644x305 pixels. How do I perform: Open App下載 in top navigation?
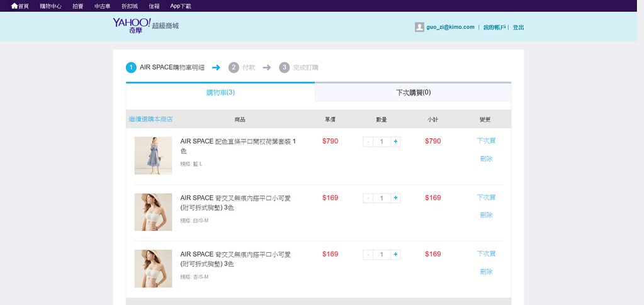pyautogui.click(x=180, y=6)
